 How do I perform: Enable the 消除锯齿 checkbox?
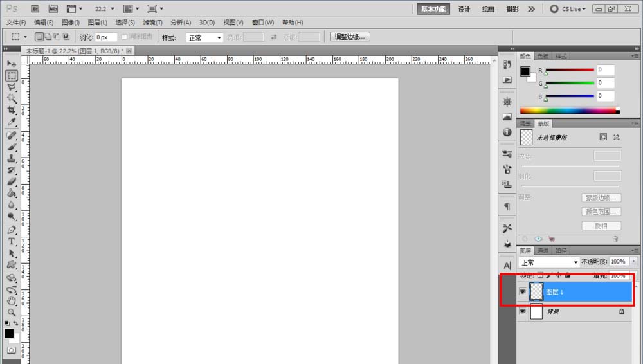[125, 37]
